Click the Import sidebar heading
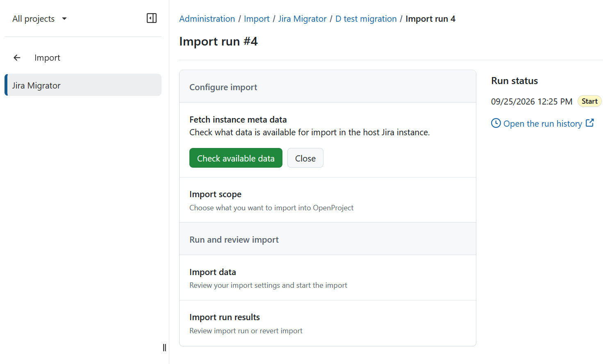The height and width of the screenshot is (364, 603). point(47,58)
